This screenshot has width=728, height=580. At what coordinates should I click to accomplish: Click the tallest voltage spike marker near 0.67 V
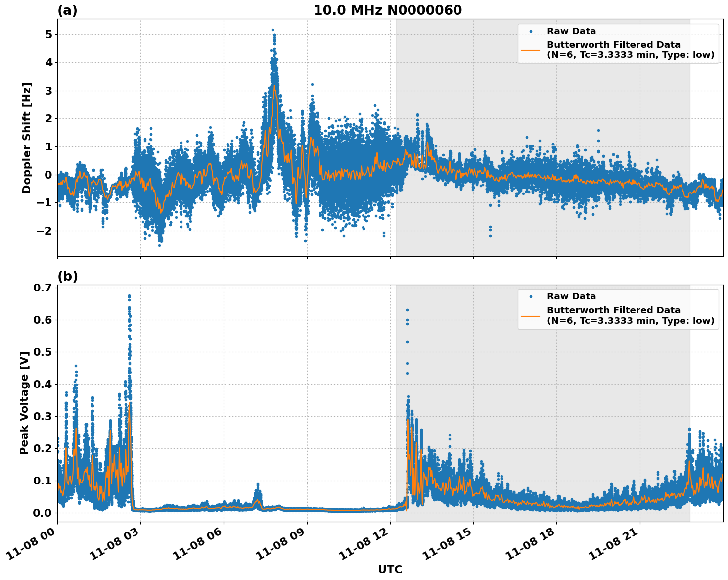130,295
